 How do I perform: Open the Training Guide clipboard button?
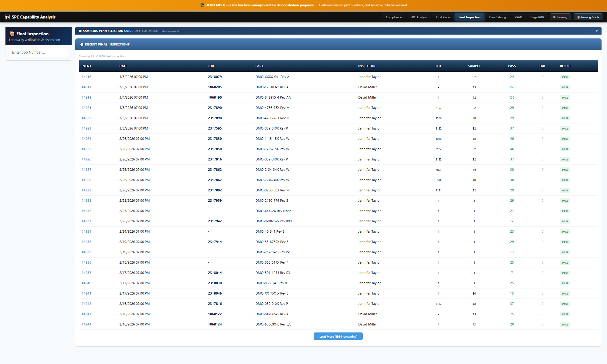[x=588, y=17]
